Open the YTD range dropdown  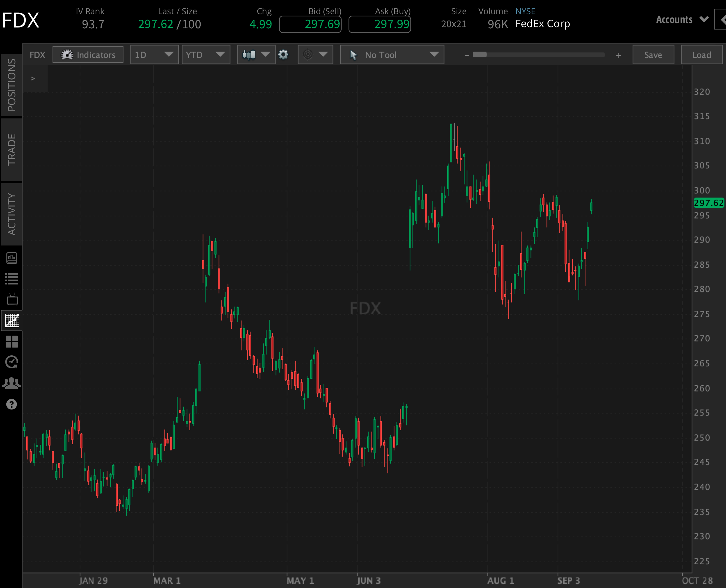click(x=206, y=54)
